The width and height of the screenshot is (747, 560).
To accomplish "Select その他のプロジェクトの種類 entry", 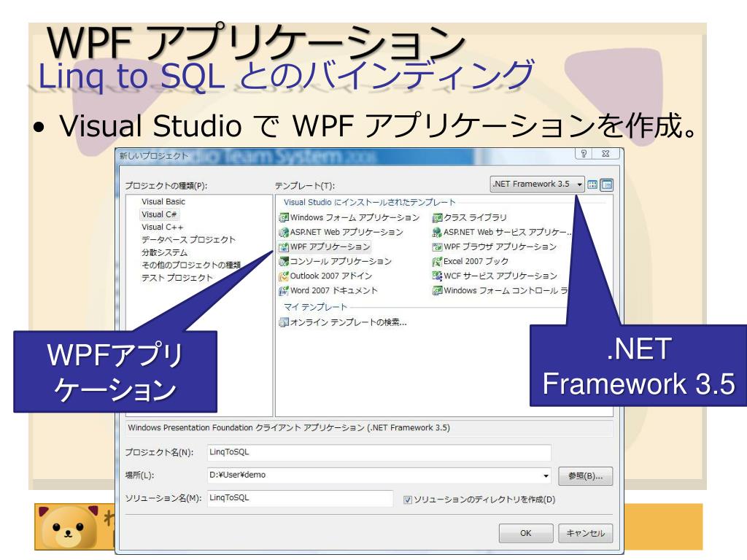I will 191,265.
